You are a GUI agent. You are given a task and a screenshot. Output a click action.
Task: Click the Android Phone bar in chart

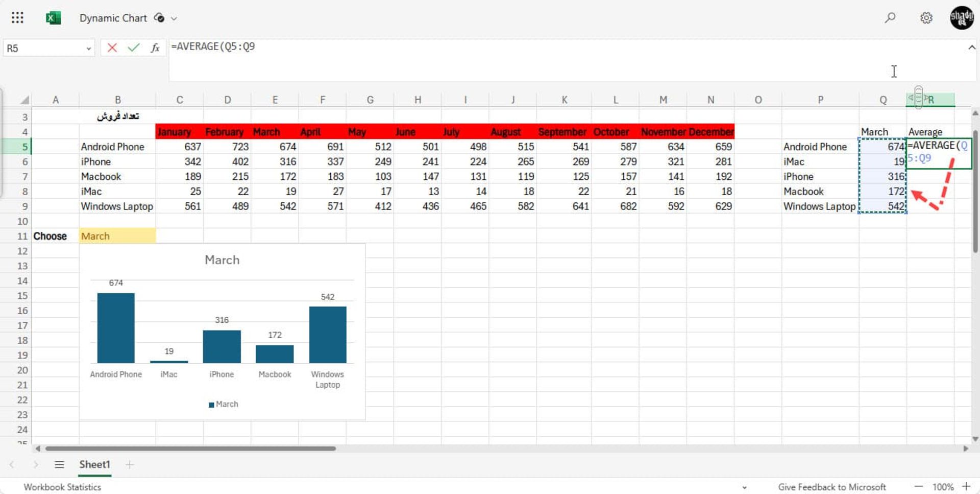[x=116, y=328]
